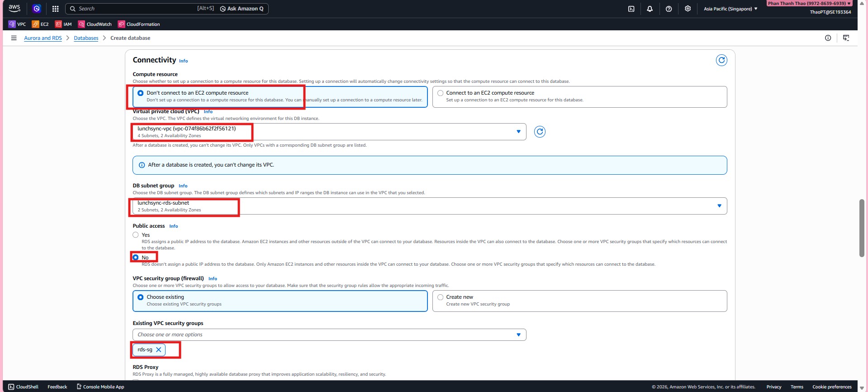
Task: Open the AWS services grid menu
Action: click(x=55, y=9)
